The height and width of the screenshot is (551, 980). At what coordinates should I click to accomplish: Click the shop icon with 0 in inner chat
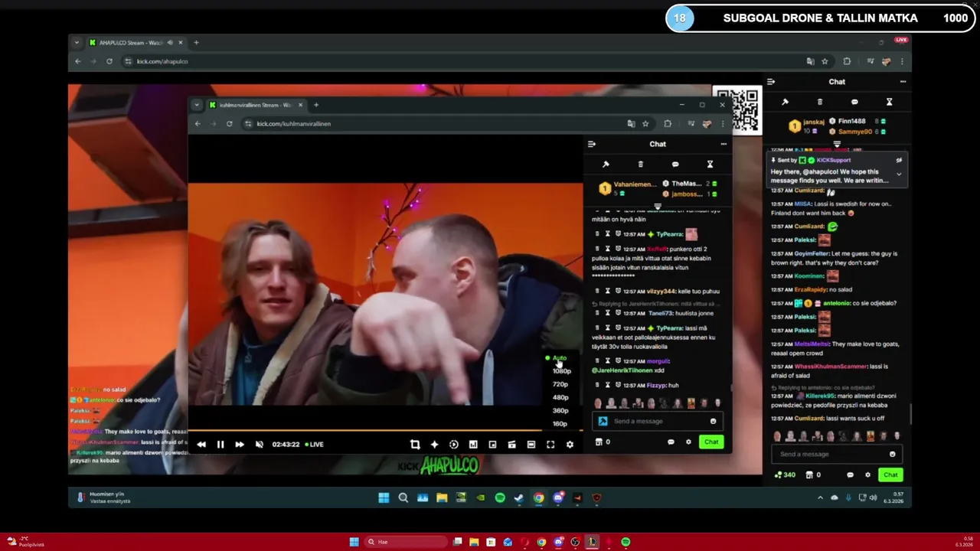coord(603,442)
